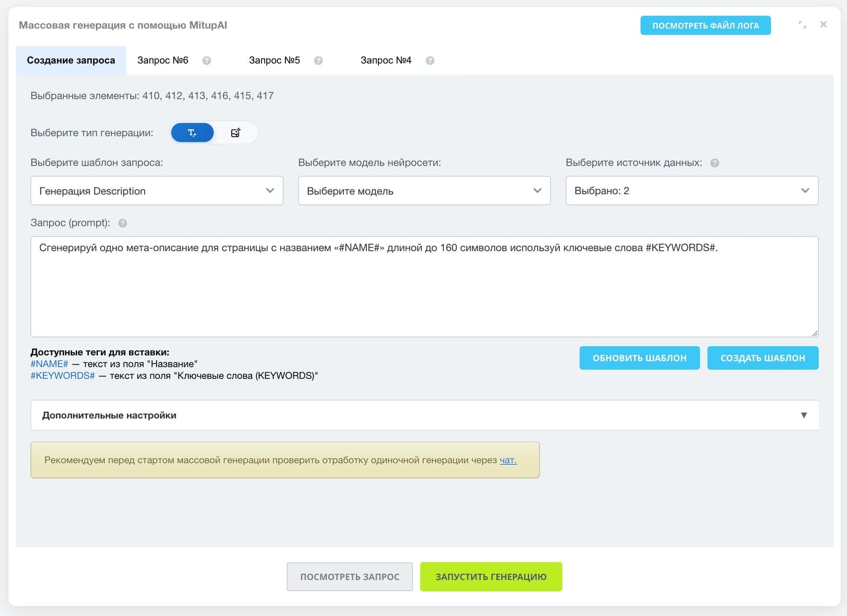Click help icon next to Запрос №6
The height and width of the screenshot is (616, 847).
pyautogui.click(x=206, y=61)
